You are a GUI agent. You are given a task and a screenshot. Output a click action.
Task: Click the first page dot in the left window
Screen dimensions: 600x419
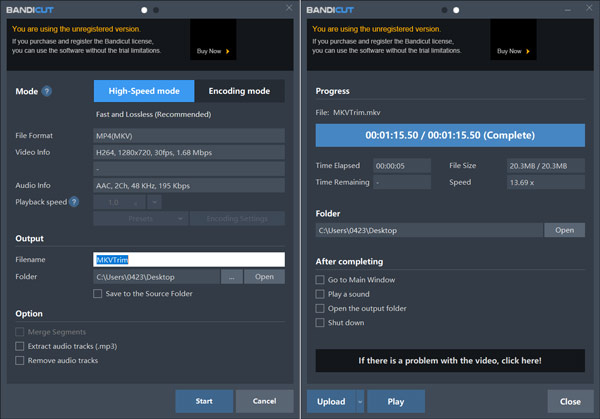point(144,10)
